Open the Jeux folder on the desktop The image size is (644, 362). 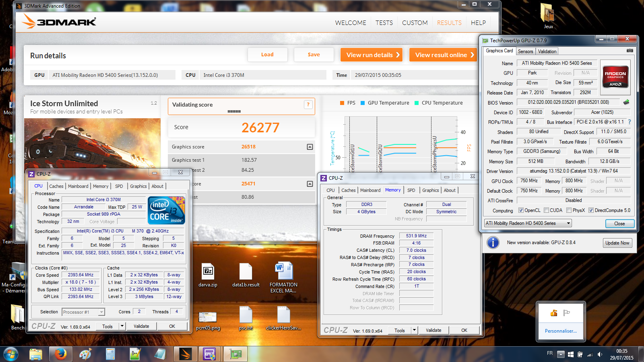click(547, 16)
